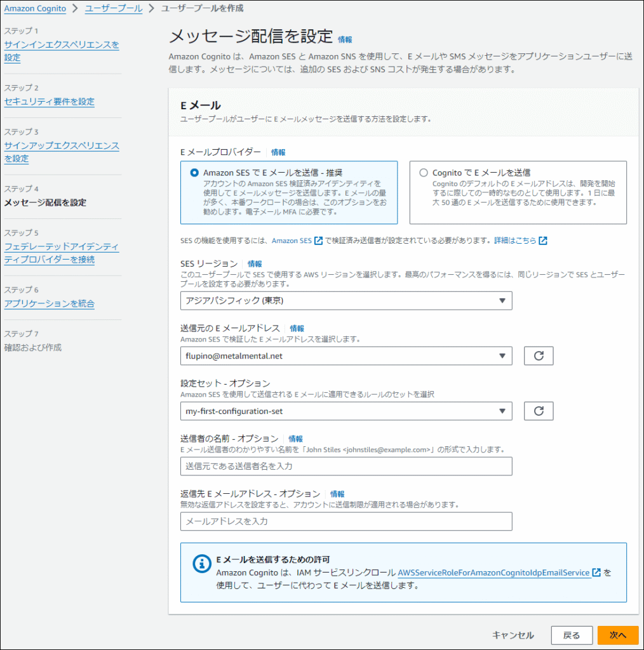Go to step 2 セキュリティ要件を設定
This screenshot has width=644, height=650.
pos(50,102)
